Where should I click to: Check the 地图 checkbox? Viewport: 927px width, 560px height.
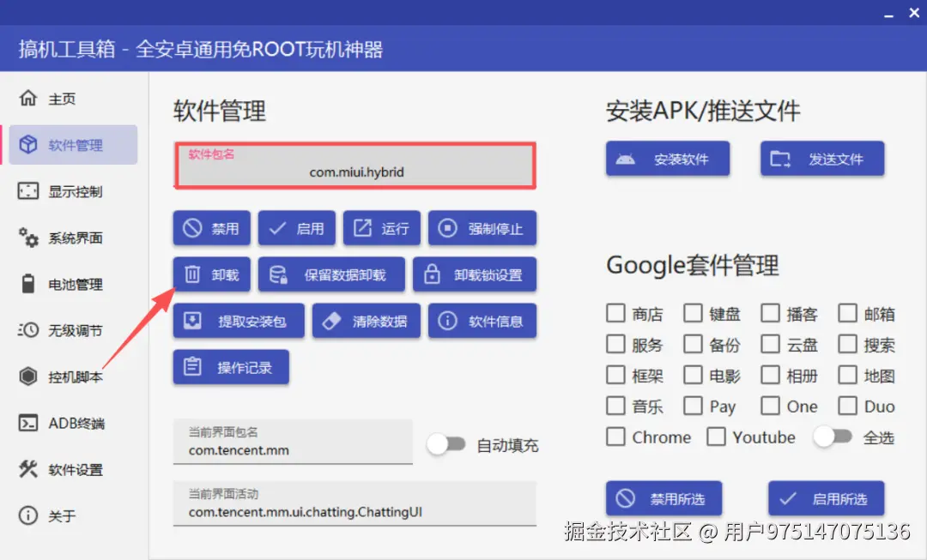[847, 375]
